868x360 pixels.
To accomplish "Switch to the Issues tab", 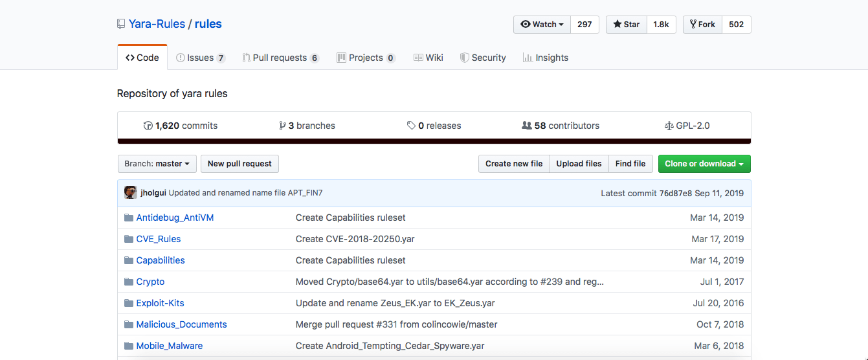I will pyautogui.click(x=201, y=58).
